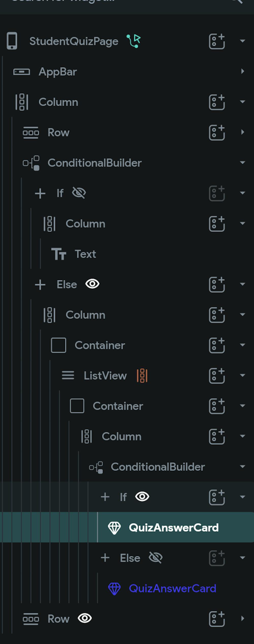Click the orange column axis icon beside ListView
Screen dimensions: 254x644
[142, 375]
